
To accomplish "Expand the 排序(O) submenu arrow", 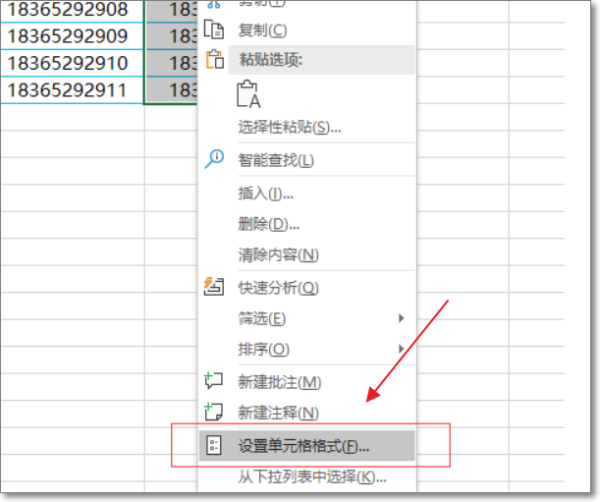I will click(x=401, y=349).
